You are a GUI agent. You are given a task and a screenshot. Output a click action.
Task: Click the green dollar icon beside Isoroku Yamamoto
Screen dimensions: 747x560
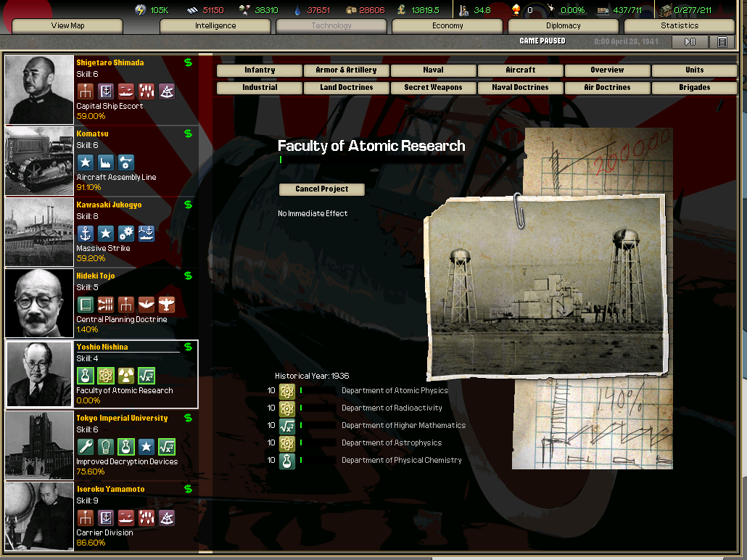[x=189, y=490]
